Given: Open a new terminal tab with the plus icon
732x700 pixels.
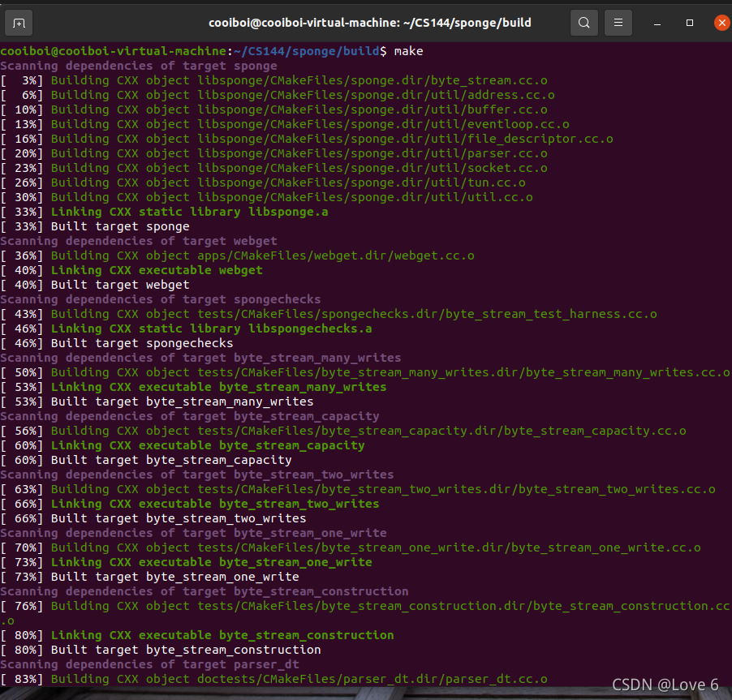Looking at the screenshot, I should [x=19, y=23].
